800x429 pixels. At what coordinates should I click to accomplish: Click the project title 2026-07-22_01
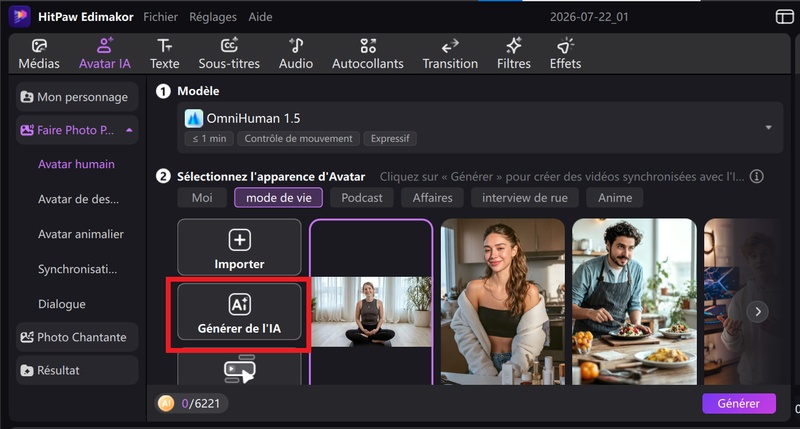[589, 17]
